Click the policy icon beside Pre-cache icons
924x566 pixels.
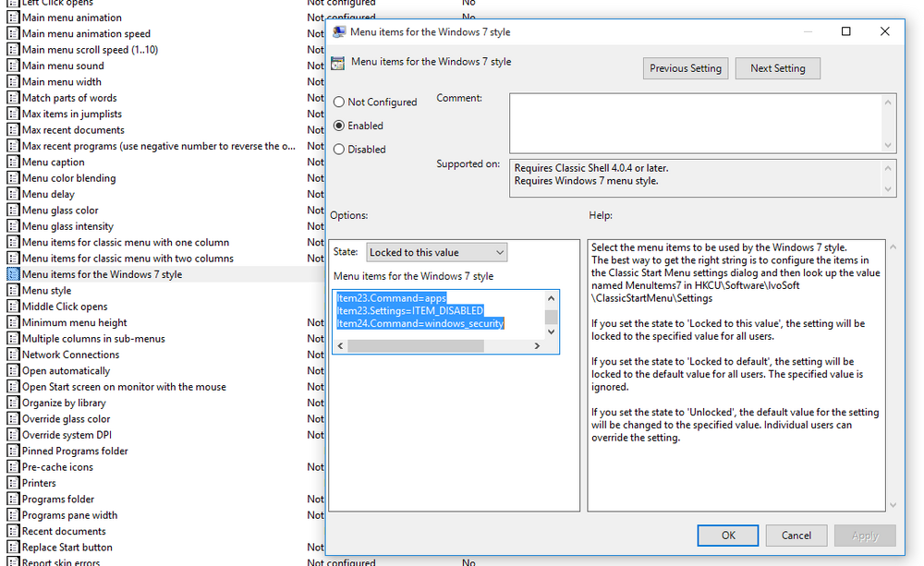click(13, 467)
